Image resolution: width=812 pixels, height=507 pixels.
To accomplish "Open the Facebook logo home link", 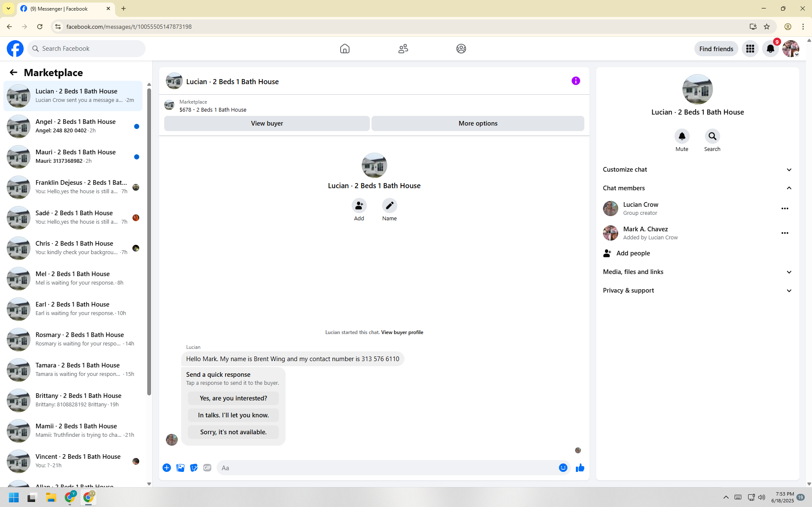I will point(15,49).
